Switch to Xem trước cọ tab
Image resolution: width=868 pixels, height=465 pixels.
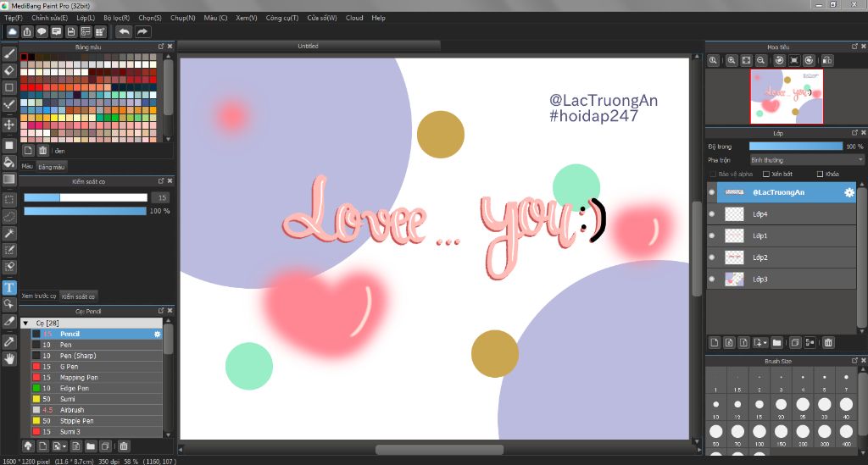coord(39,296)
